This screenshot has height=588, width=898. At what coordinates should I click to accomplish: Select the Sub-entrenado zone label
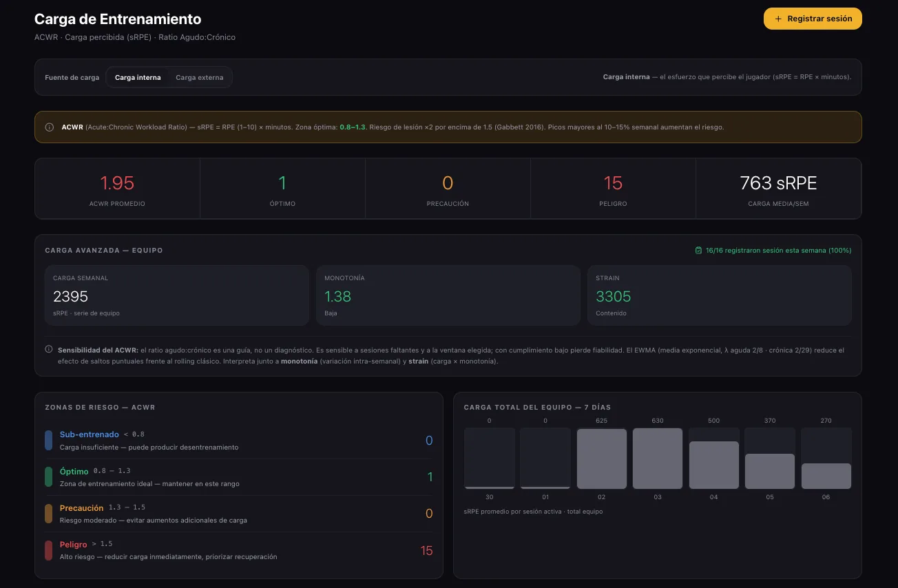click(90, 434)
